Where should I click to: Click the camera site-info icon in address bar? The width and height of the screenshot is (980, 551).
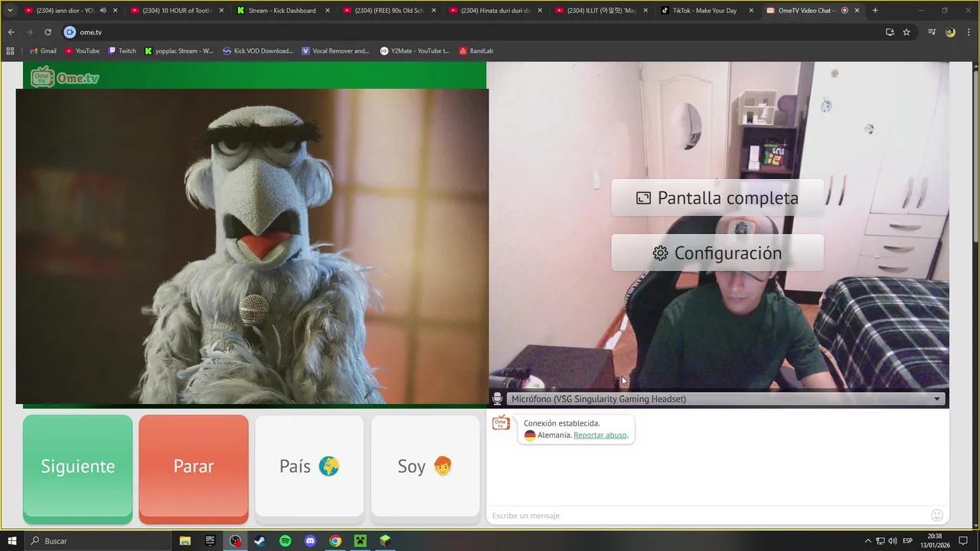click(x=70, y=32)
